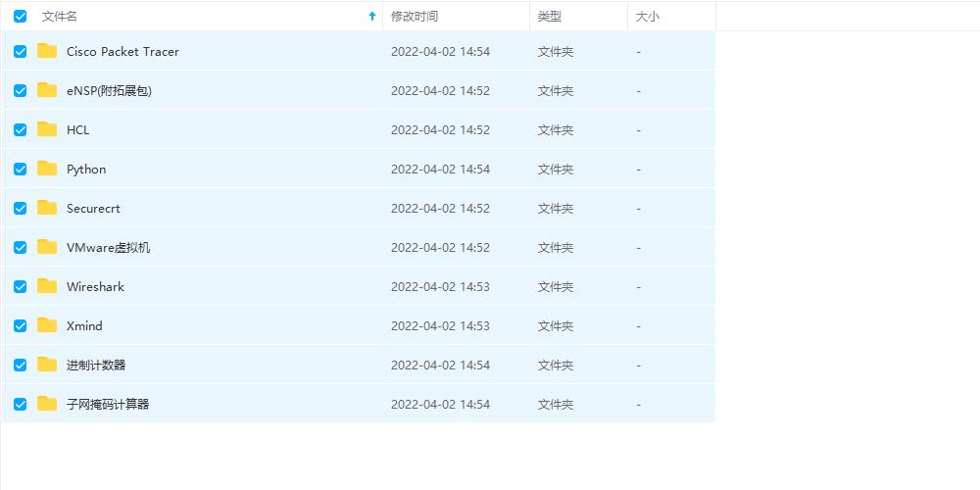Open the Wireshark folder name
Image resolution: width=980 pixels, height=490 pixels.
pos(95,287)
